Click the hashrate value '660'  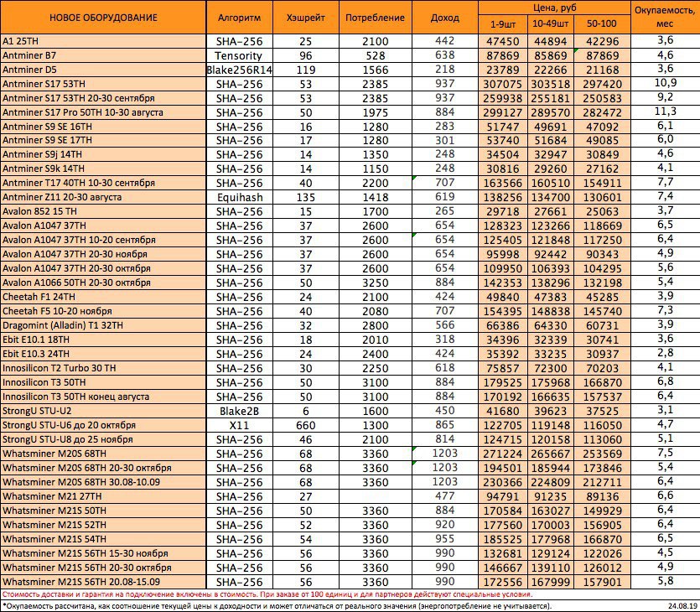pyautogui.click(x=306, y=425)
